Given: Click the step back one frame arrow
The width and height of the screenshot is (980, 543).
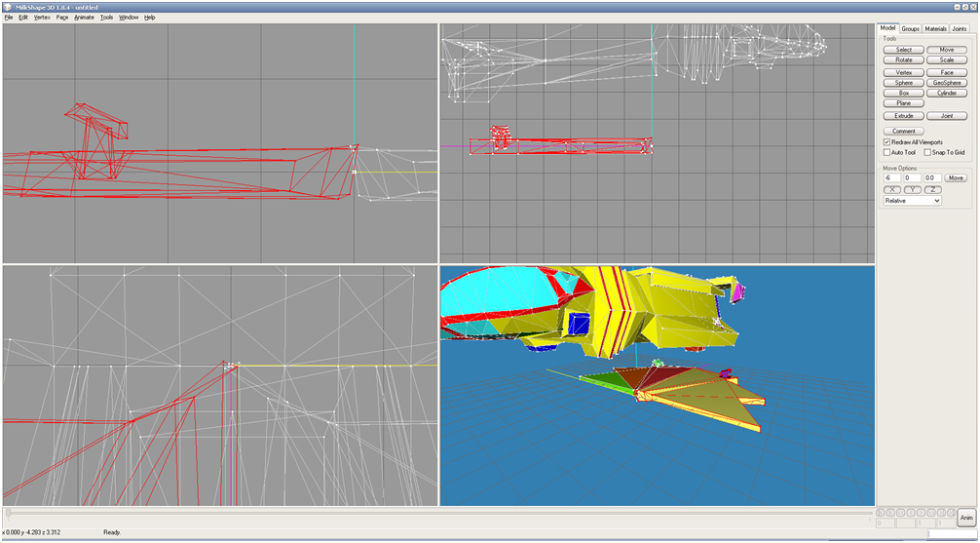Looking at the screenshot, I should (911, 513).
